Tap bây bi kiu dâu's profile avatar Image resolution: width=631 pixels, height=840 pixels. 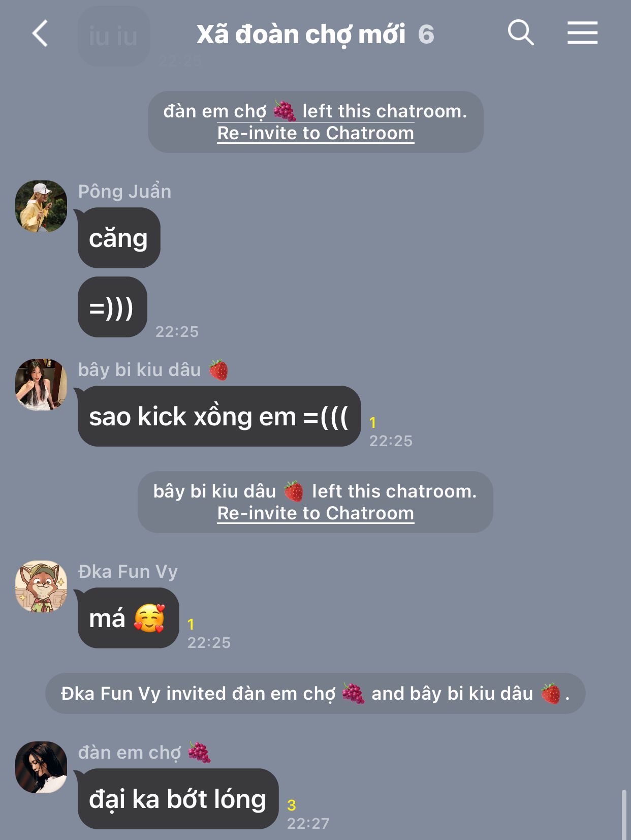click(41, 385)
